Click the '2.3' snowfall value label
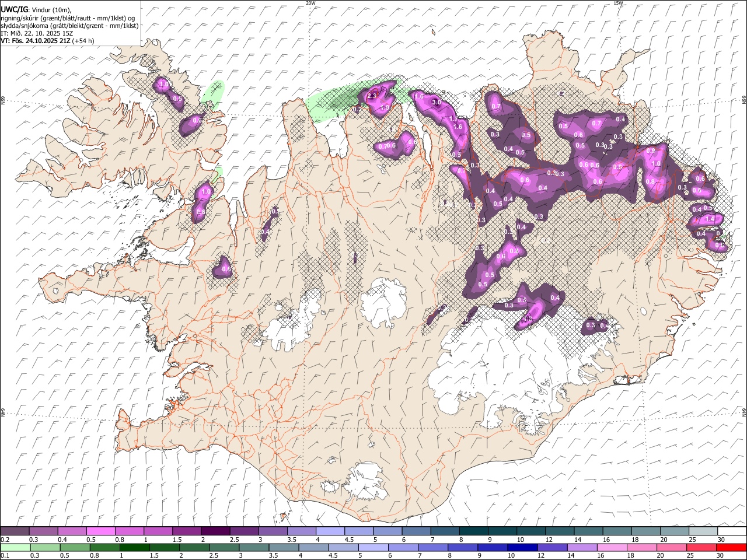Screen dimensions: 747x560 [x=371, y=96]
